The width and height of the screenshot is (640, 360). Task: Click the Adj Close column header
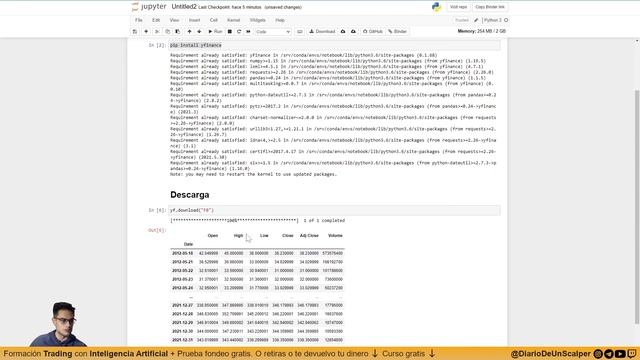coord(309,236)
